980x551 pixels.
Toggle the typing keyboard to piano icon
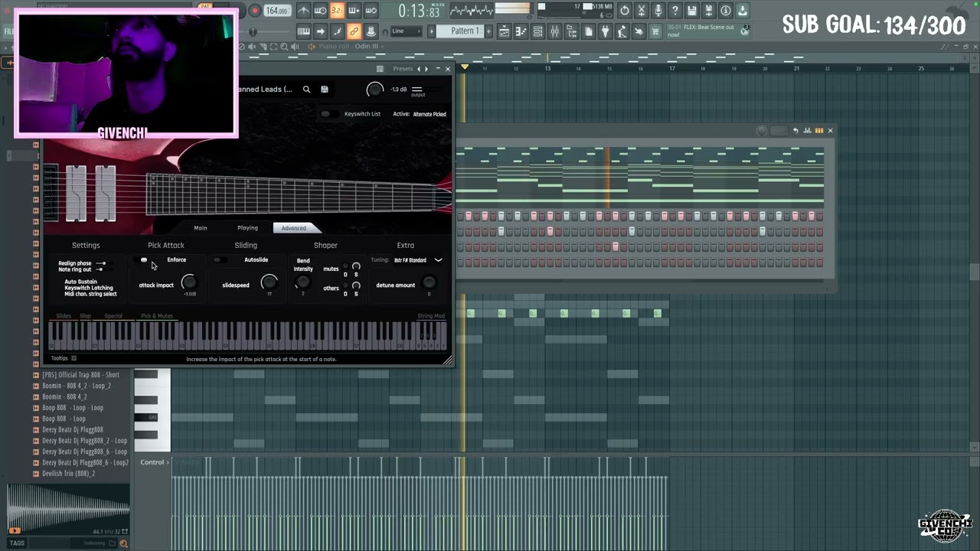coord(303,31)
